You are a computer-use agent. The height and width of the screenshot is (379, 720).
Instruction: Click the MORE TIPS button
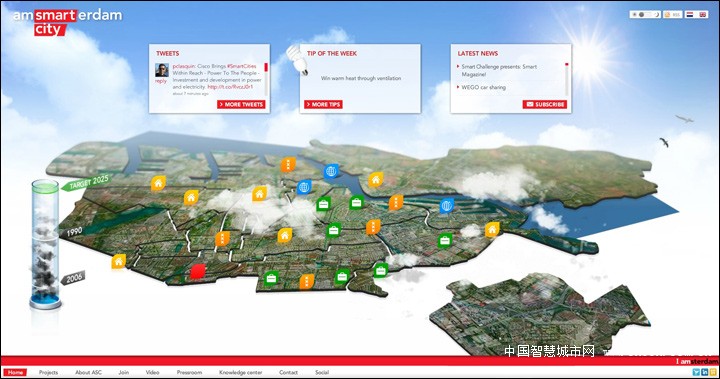(x=323, y=104)
